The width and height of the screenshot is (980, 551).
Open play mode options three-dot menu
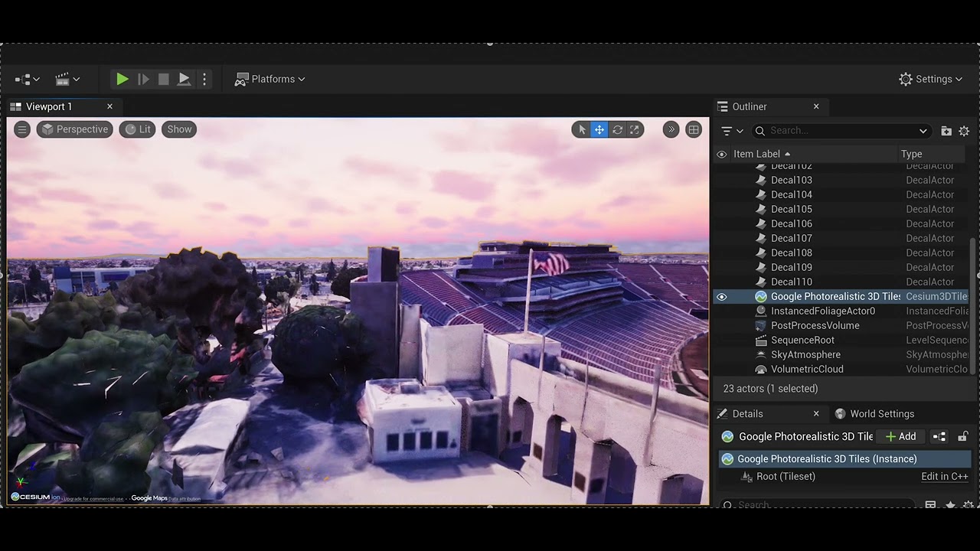pos(204,79)
